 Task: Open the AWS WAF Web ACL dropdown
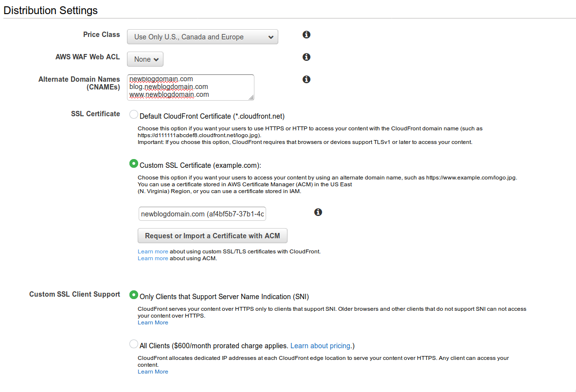pyautogui.click(x=145, y=59)
